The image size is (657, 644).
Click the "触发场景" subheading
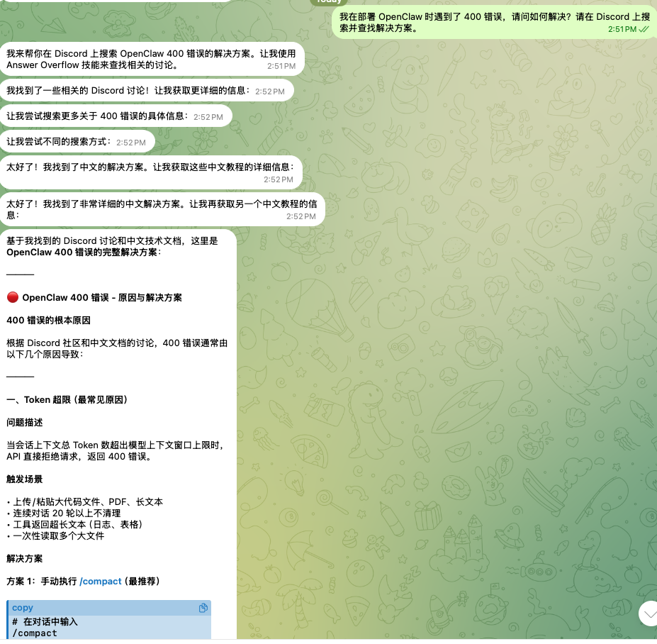(x=24, y=479)
